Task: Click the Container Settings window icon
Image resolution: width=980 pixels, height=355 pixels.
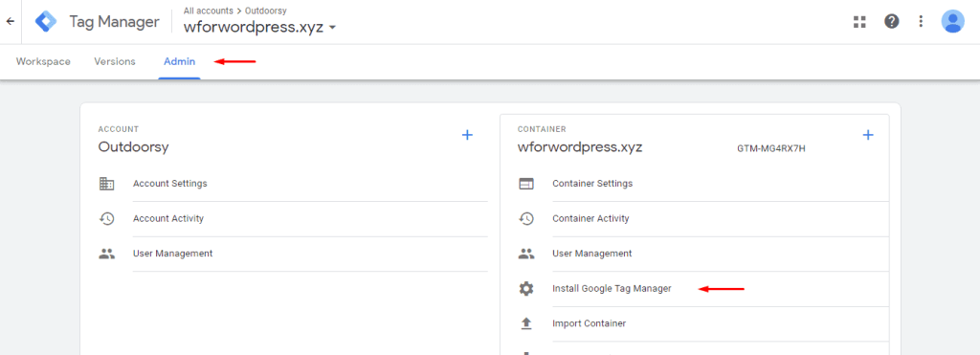Action: pyautogui.click(x=526, y=184)
